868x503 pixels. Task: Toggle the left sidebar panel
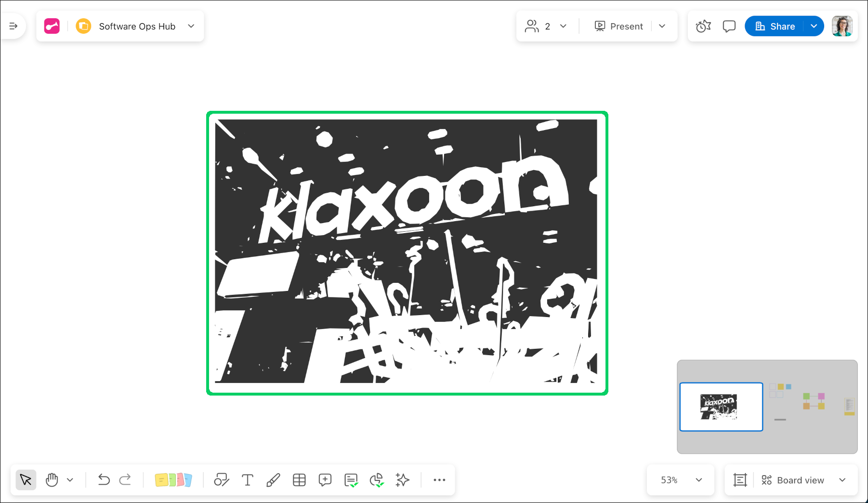pyautogui.click(x=13, y=26)
